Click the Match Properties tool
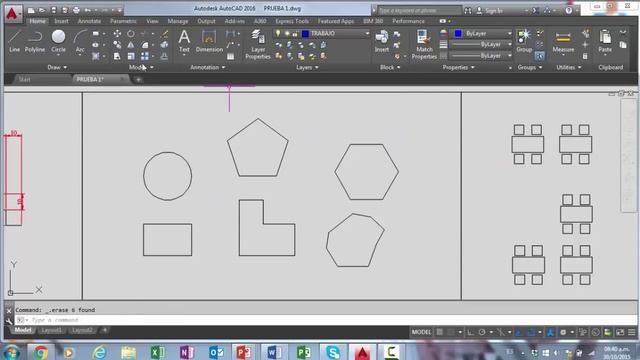Screen dimensions: 640x360 pos(424,44)
